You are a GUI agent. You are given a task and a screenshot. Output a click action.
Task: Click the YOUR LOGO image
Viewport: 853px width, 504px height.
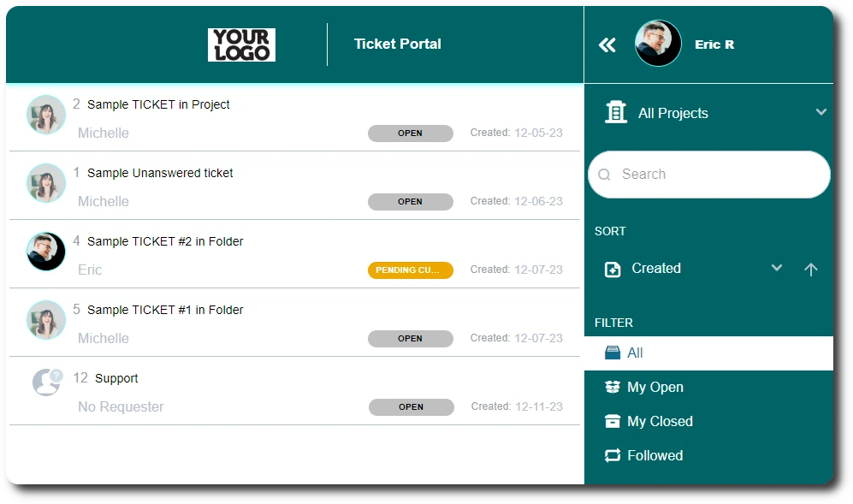pos(241,44)
